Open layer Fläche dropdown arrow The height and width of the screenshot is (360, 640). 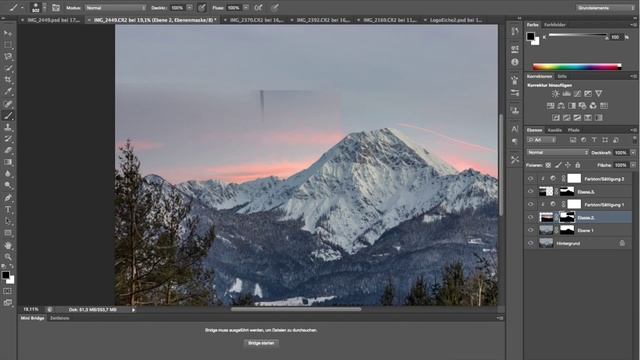(633, 165)
